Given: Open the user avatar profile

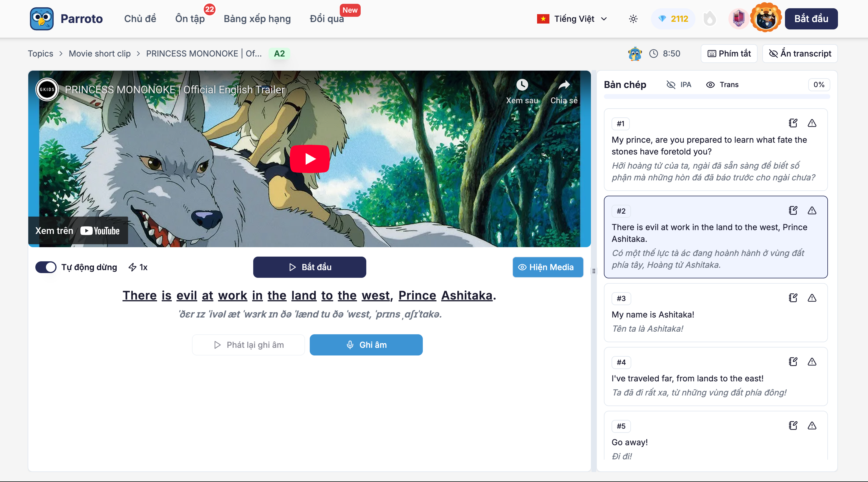Looking at the screenshot, I should coord(766,18).
